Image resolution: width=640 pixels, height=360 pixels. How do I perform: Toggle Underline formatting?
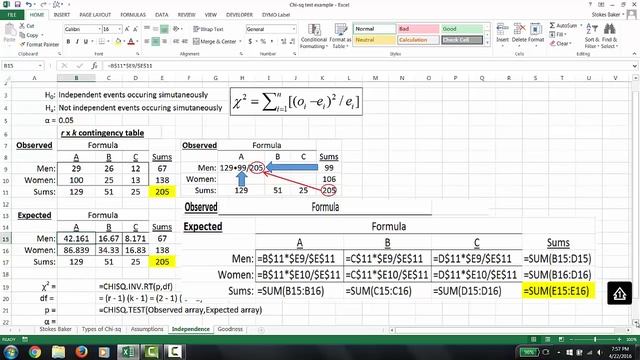coord(85,41)
